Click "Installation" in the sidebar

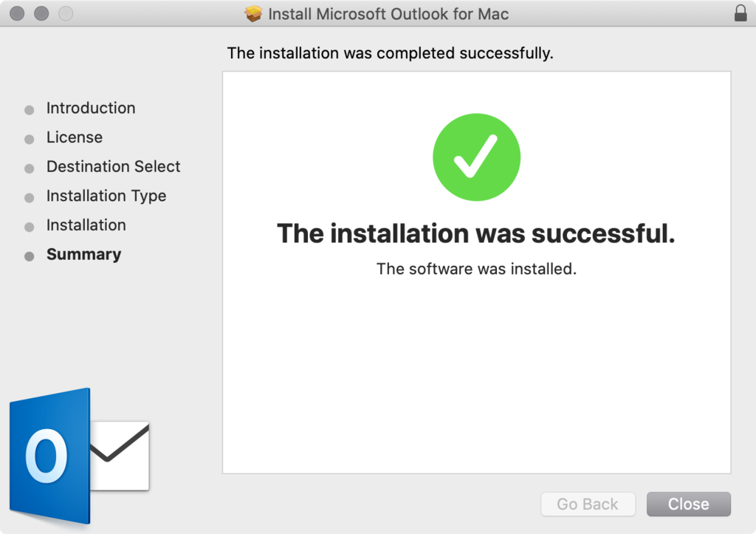[x=86, y=225]
